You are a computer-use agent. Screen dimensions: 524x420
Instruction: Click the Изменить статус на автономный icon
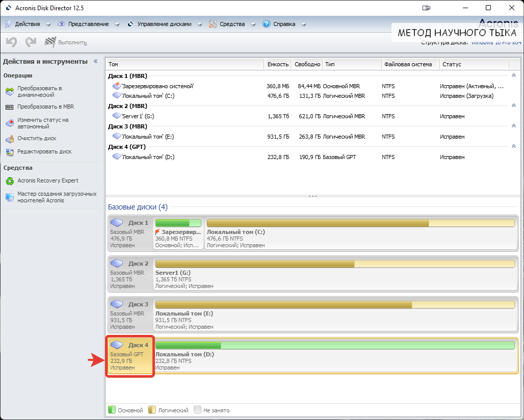click(10, 123)
